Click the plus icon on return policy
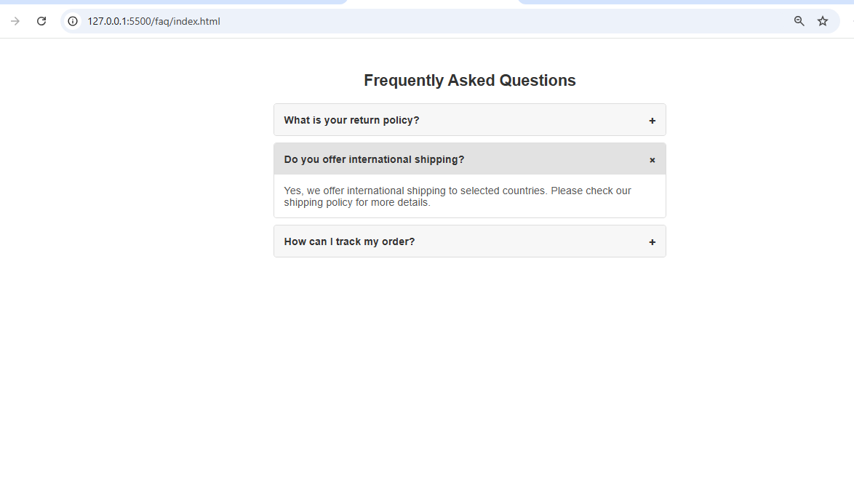The width and height of the screenshot is (854, 504). click(x=652, y=121)
